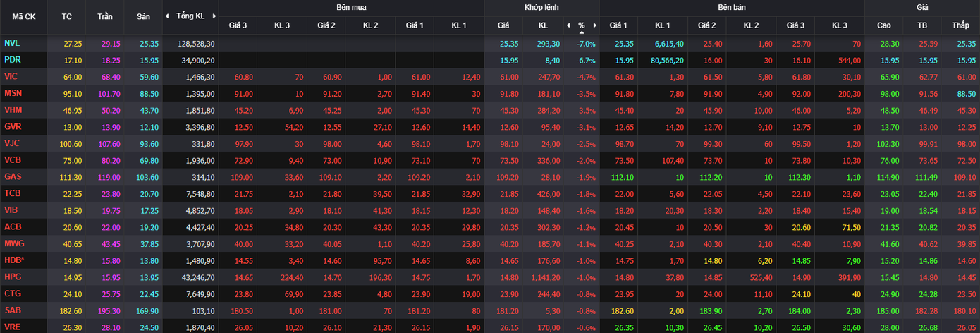Open the HPG ticker row
980x333 pixels.
click(x=12, y=276)
